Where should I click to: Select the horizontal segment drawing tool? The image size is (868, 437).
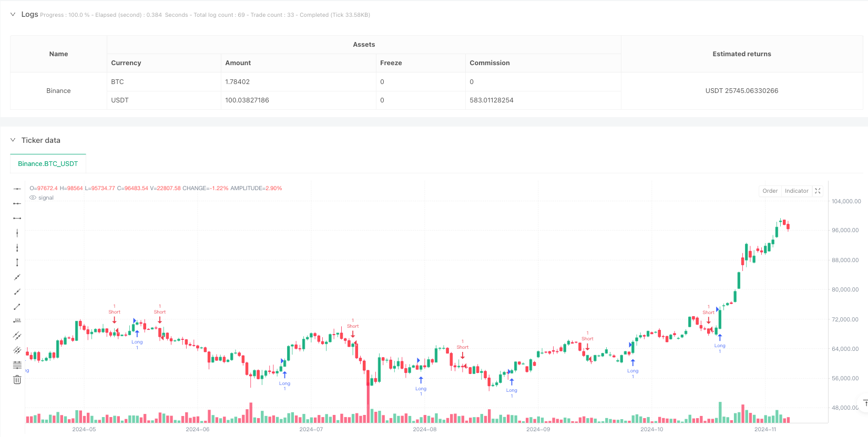(x=17, y=218)
